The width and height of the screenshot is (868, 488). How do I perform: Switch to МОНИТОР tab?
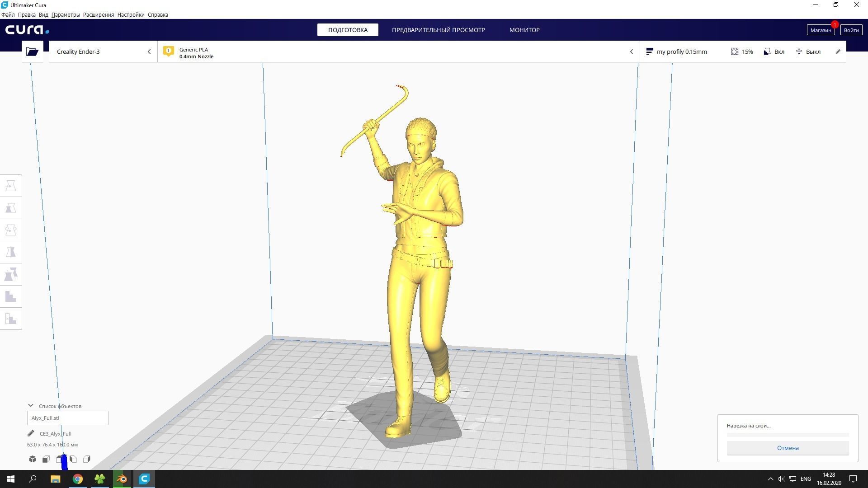pos(524,30)
